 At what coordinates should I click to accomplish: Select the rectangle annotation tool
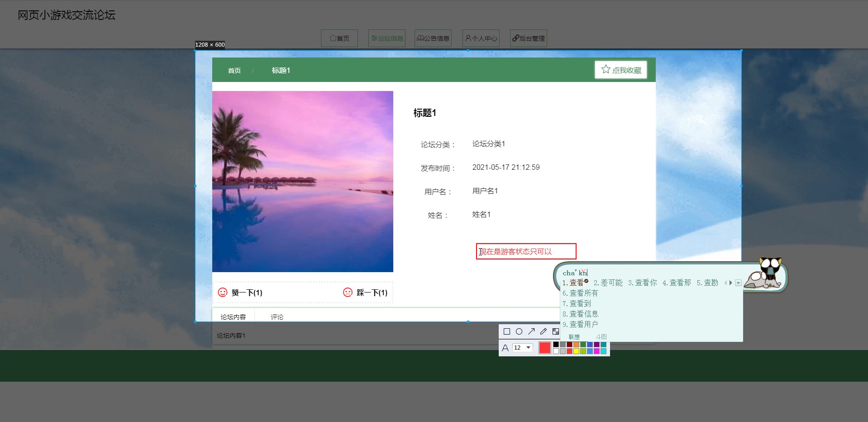507,331
